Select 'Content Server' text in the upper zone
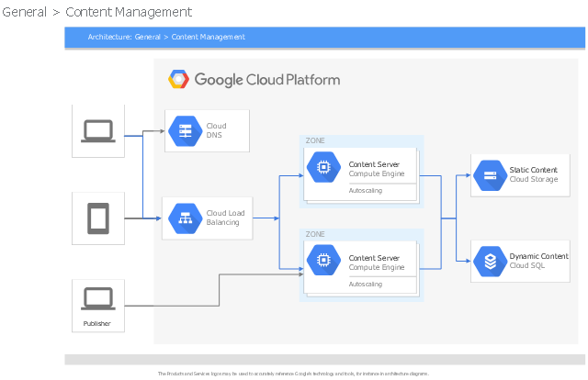 coord(374,164)
